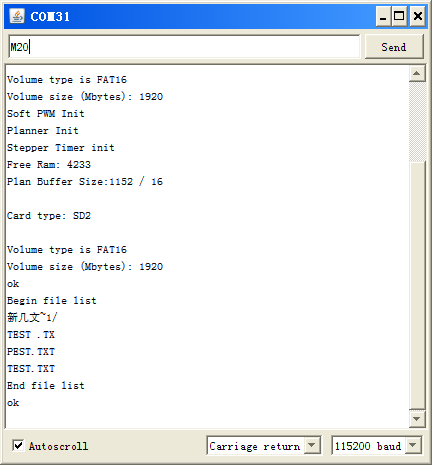Select the 'TEST .TX' file entry
This screenshot has height=465, width=432.
pyautogui.click(x=31, y=335)
